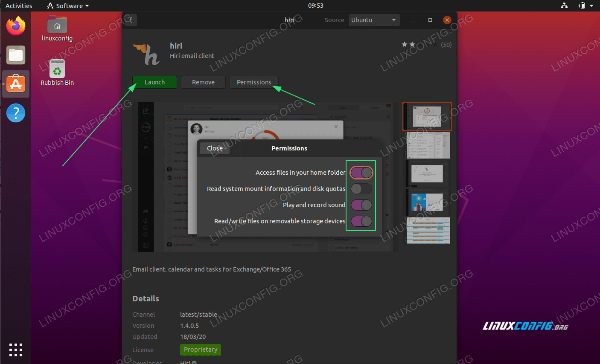The width and height of the screenshot is (600, 364).
Task: Select the calendar screenshot thumbnail at bottom
Action: point(427,231)
